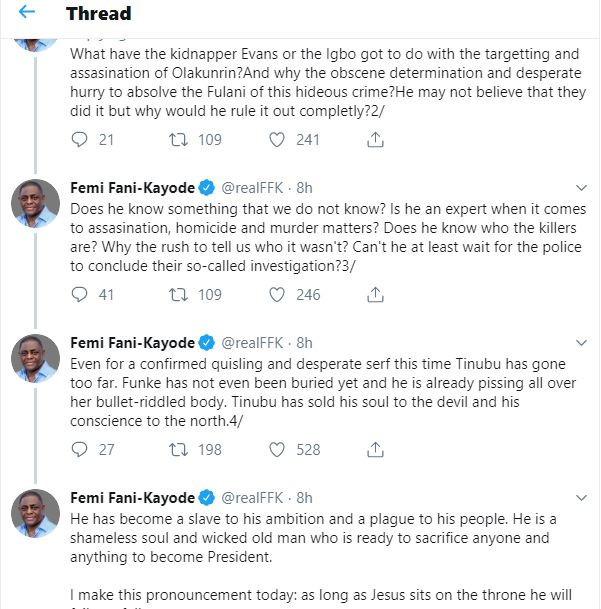Image resolution: width=601 pixels, height=609 pixels.
Task: Like the tweet with 528 likes
Action: (280, 450)
